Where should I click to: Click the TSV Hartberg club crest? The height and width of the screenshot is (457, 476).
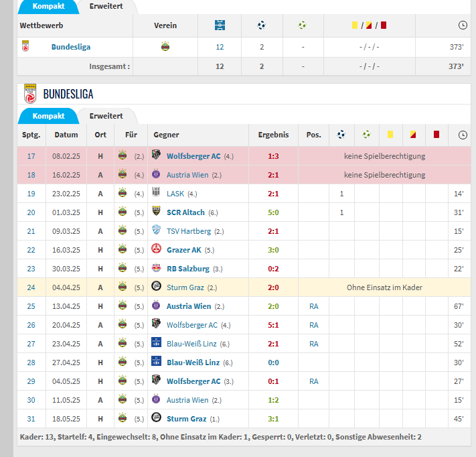tap(156, 231)
